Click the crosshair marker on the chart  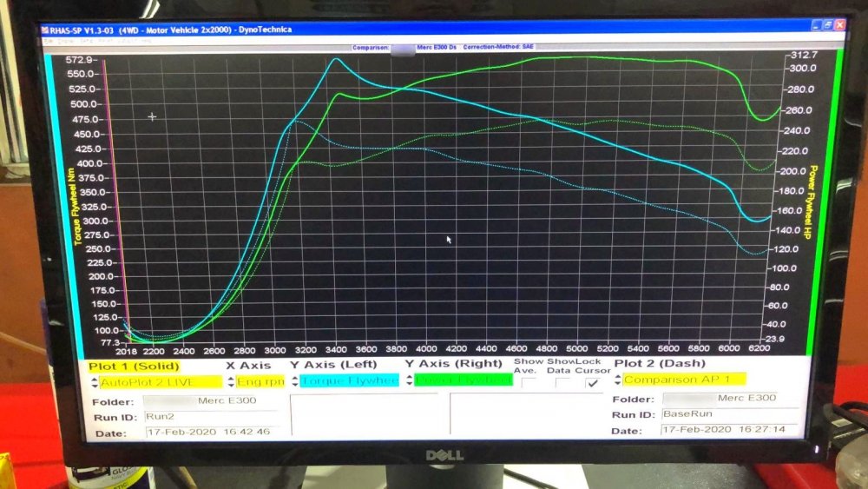click(152, 116)
